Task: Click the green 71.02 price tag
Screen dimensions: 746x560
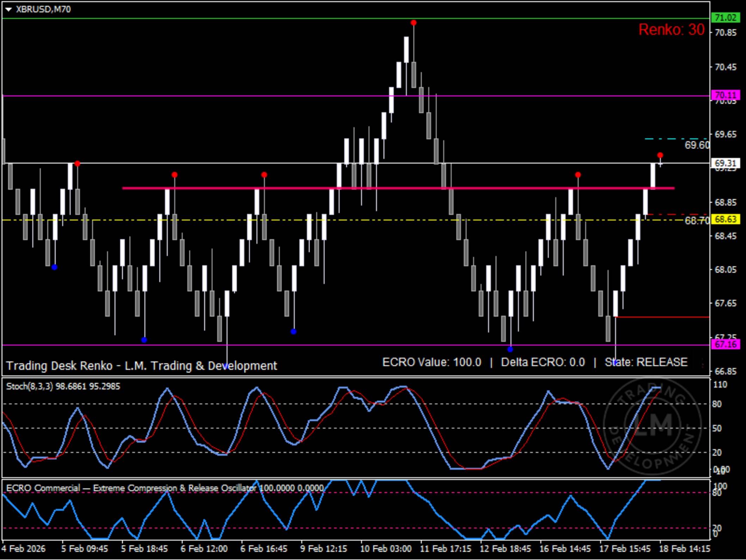Action: click(726, 18)
